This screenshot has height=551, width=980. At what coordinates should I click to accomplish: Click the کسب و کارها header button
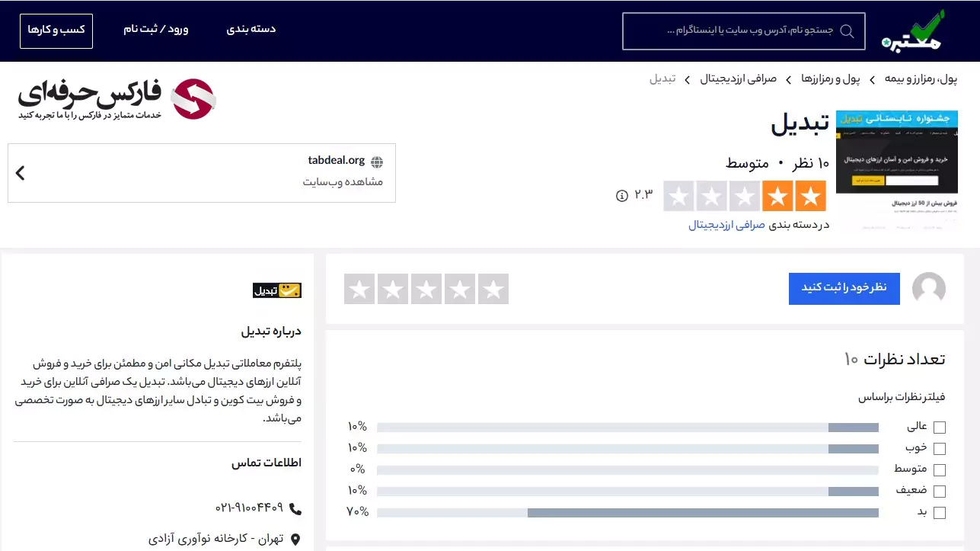(x=56, y=30)
